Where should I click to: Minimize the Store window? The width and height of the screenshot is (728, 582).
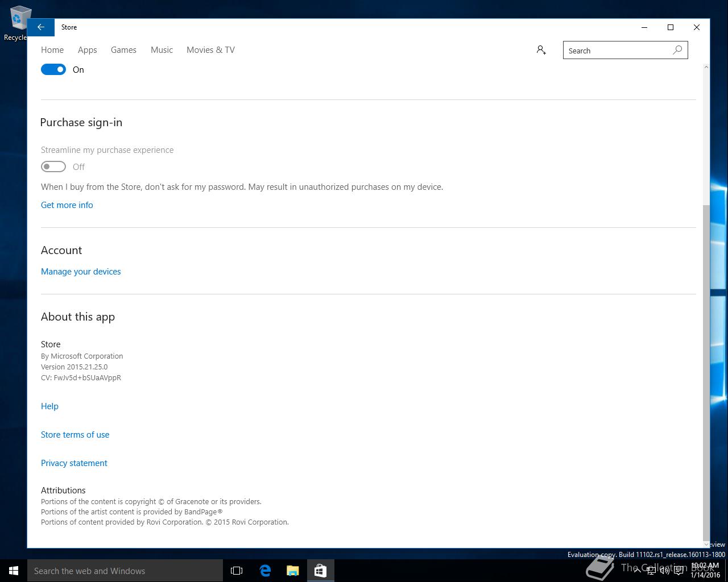pos(644,27)
